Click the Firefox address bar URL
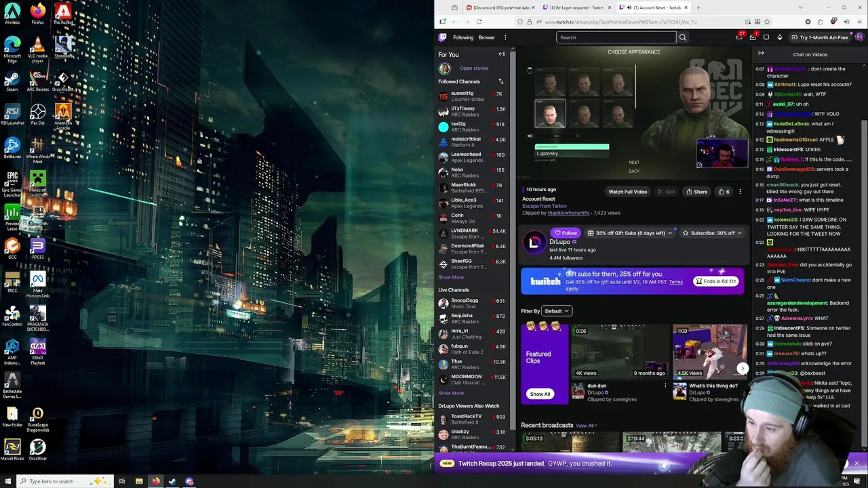Viewport: 868px width, 488px height. pos(620,22)
